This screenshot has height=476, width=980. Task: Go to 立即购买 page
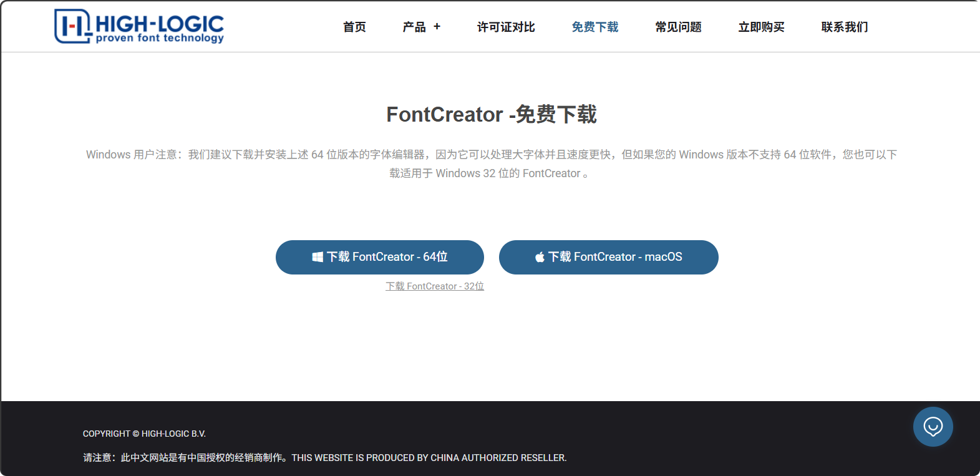[761, 27]
